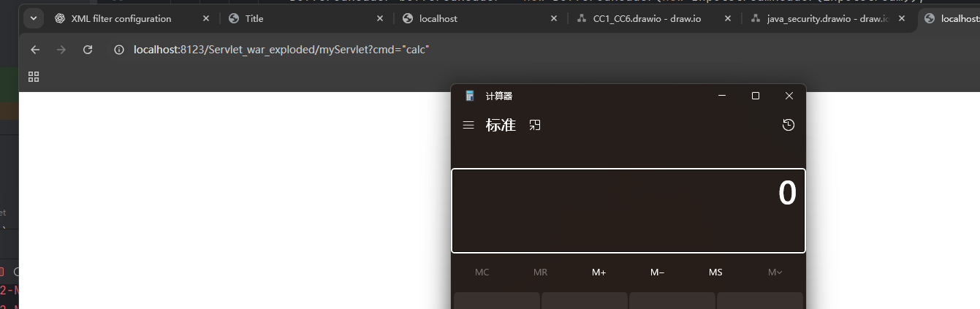View site information beside the URL
The width and height of the screenshot is (980, 309).
(117, 50)
